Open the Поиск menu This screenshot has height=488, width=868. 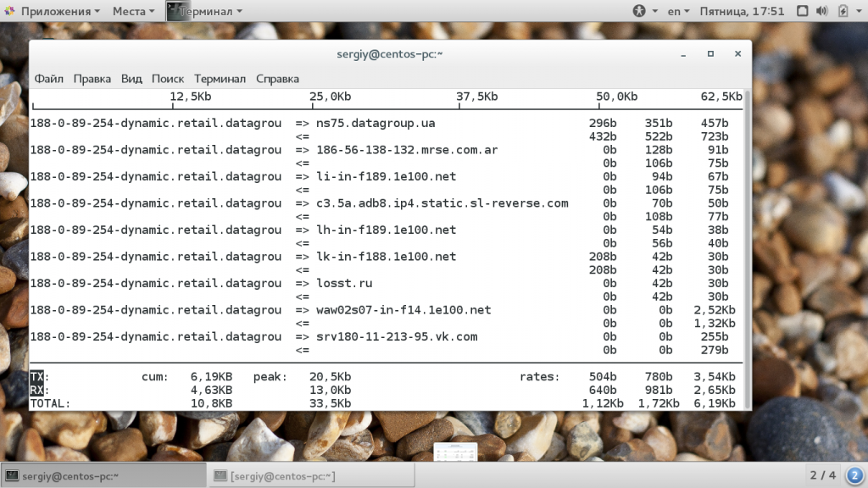pyautogui.click(x=168, y=79)
